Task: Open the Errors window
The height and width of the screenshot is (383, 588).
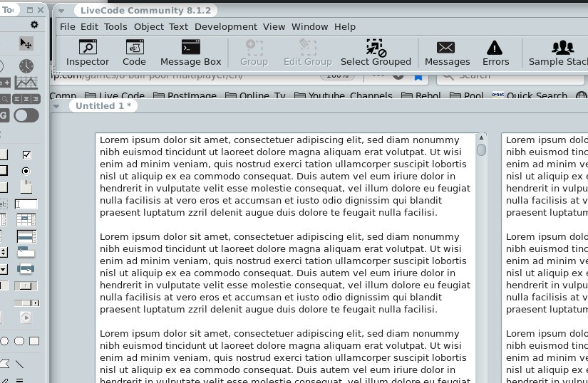Action: click(495, 53)
